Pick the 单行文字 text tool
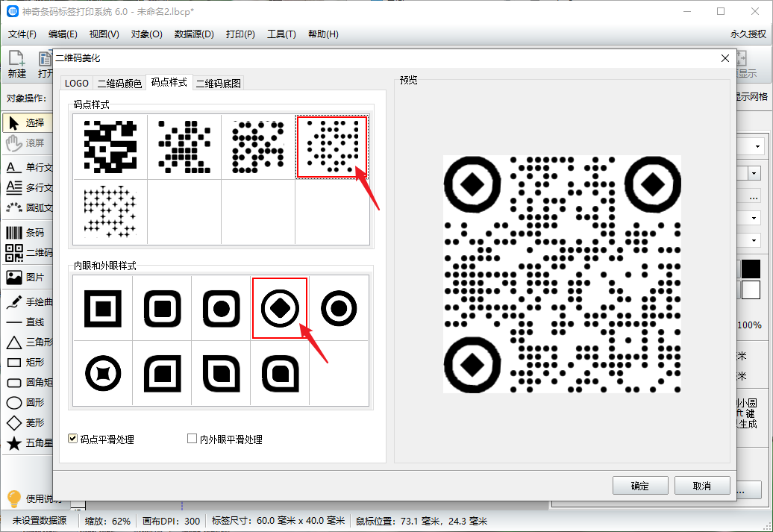This screenshot has width=773, height=532. point(28,168)
